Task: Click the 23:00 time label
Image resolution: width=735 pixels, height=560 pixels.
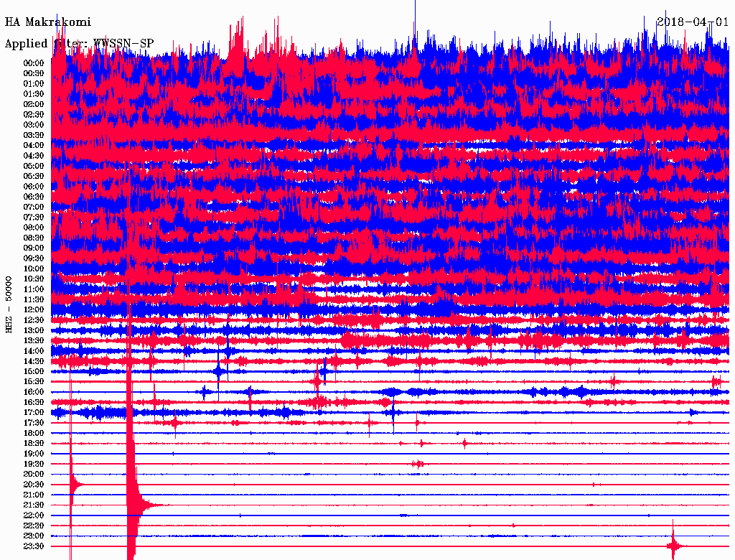Action: pos(34,536)
